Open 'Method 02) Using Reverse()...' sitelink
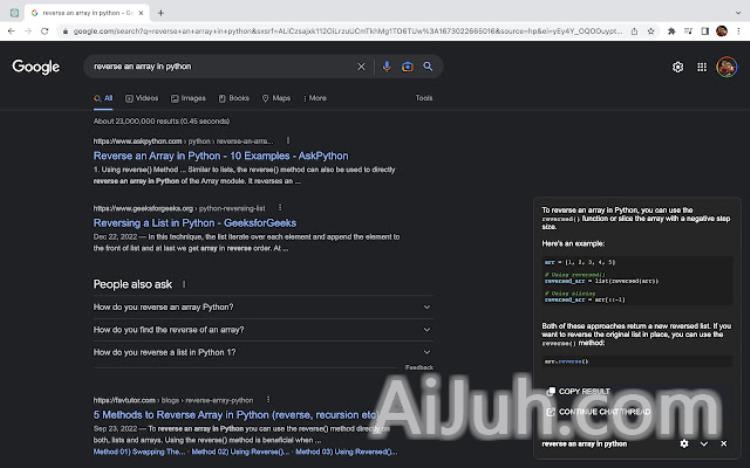Image resolution: width=750 pixels, height=468 pixels. [x=241, y=452]
